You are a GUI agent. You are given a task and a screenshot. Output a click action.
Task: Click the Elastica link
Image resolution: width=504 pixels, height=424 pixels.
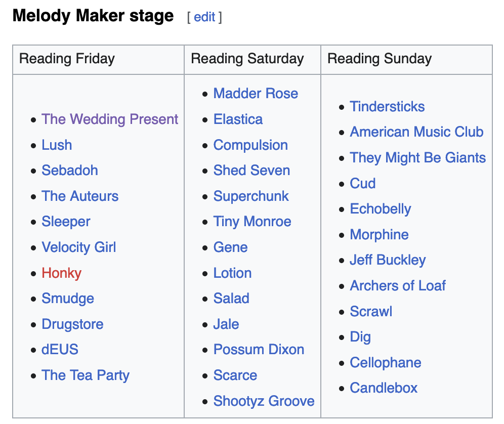tap(238, 119)
